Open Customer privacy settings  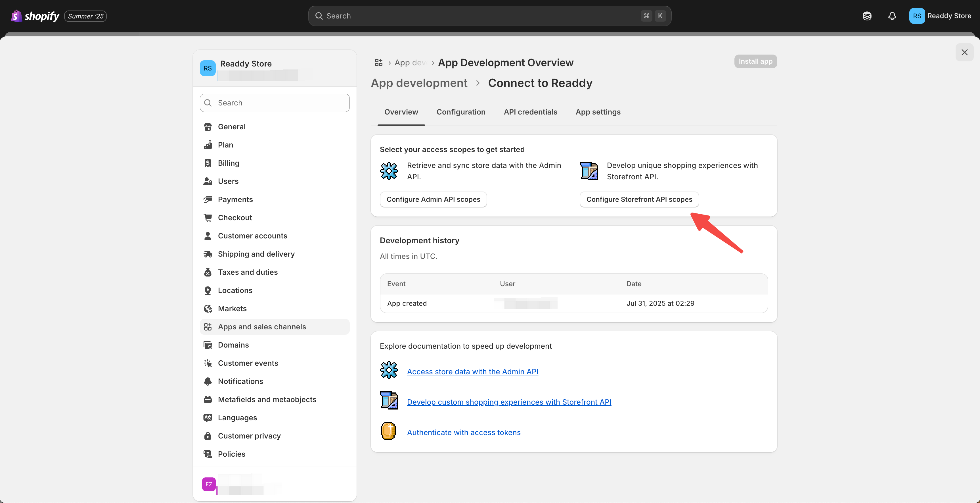point(249,436)
